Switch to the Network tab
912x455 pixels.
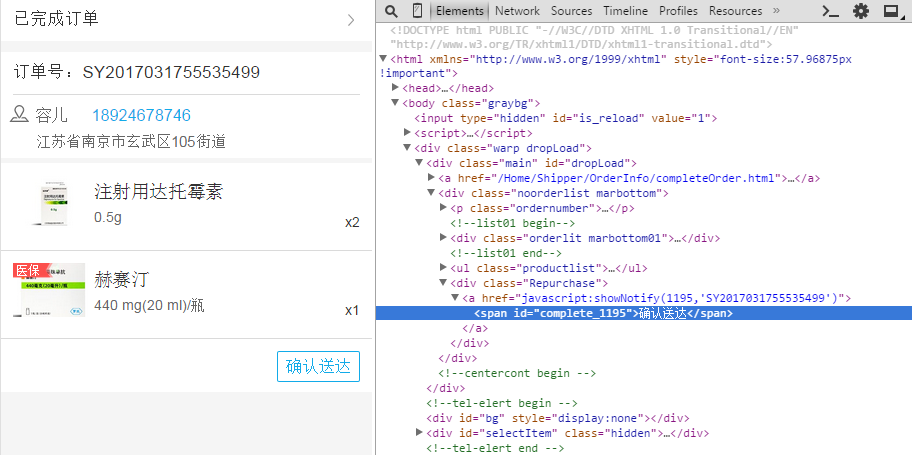point(517,10)
